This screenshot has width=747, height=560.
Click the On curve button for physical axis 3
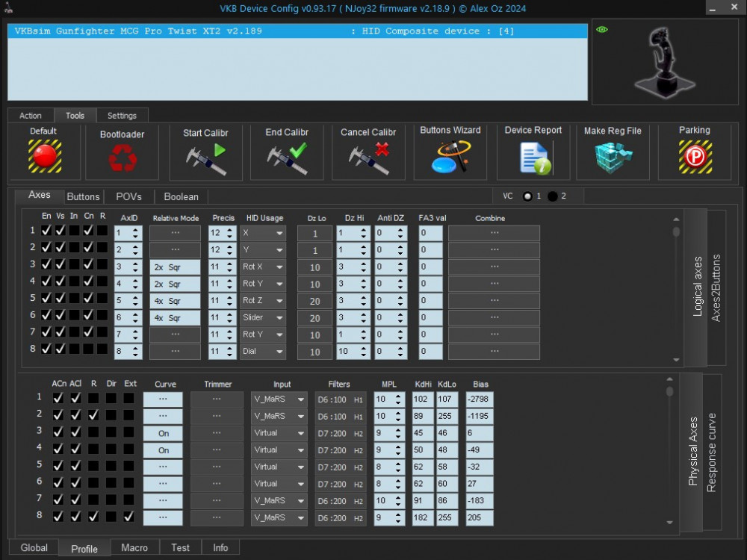(163, 432)
